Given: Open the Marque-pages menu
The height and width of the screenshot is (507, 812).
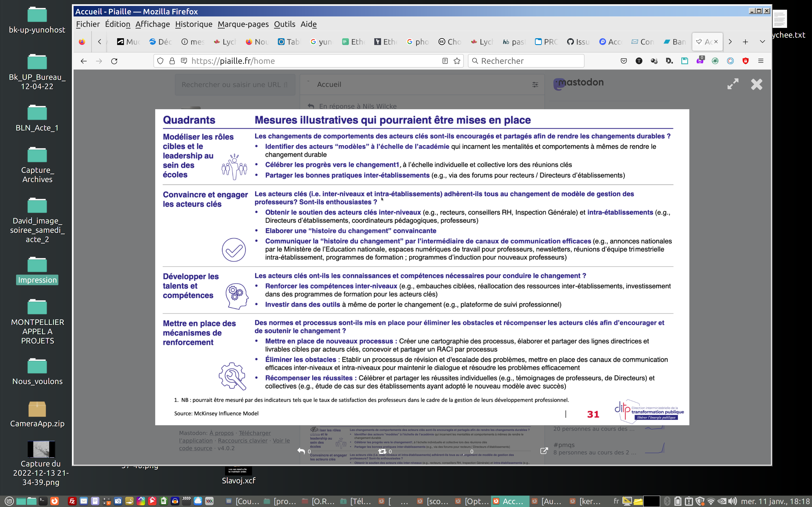Looking at the screenshot, I should 243,24.
